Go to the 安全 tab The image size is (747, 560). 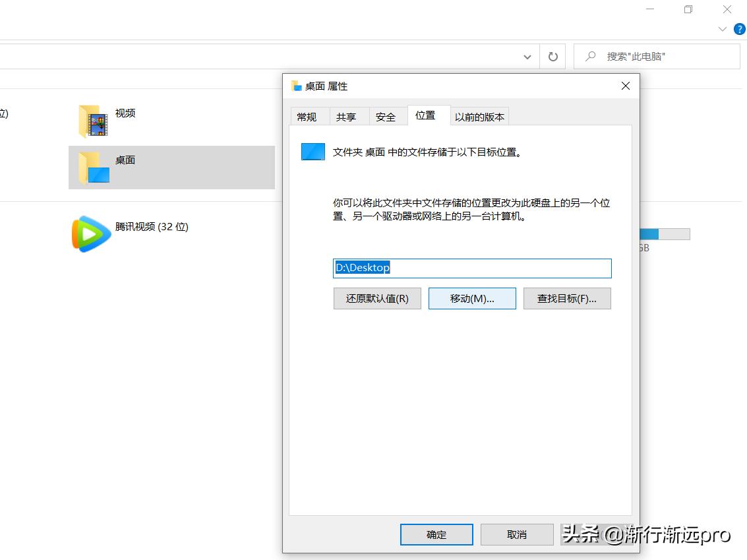click(386, 117)
